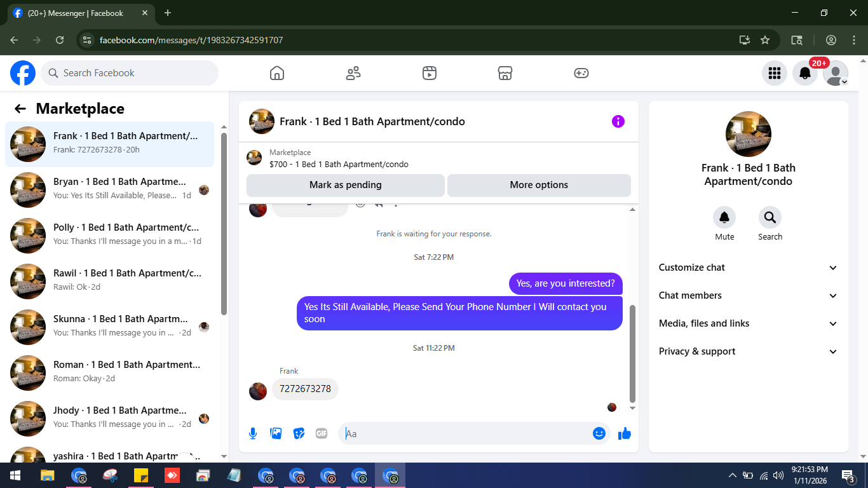Open a new browser tab
The height and width of the screenshot is (488, 868).
click(x=168, y=13)
